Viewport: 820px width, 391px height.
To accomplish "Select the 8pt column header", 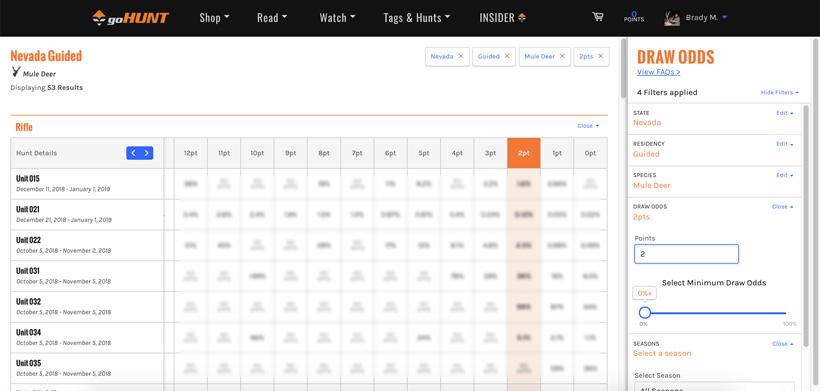I will (324, 153).
